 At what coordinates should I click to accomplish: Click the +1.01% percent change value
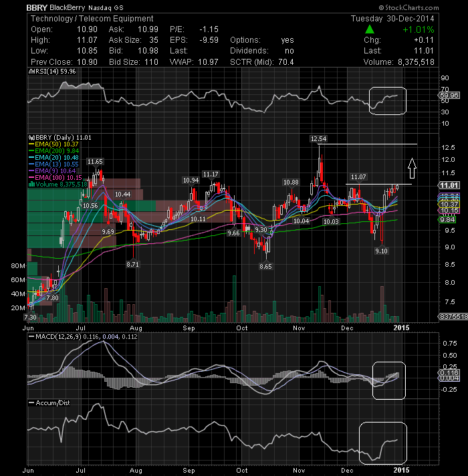[419, 29]
